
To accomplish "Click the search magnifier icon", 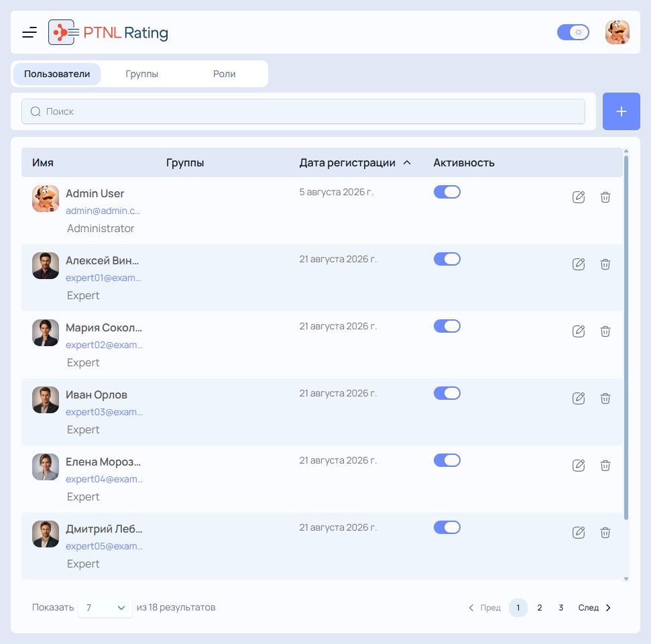I will pos(36,111).
